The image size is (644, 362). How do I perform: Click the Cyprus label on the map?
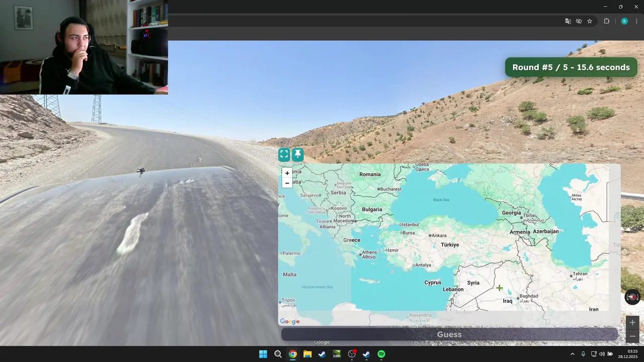point(433,283)
